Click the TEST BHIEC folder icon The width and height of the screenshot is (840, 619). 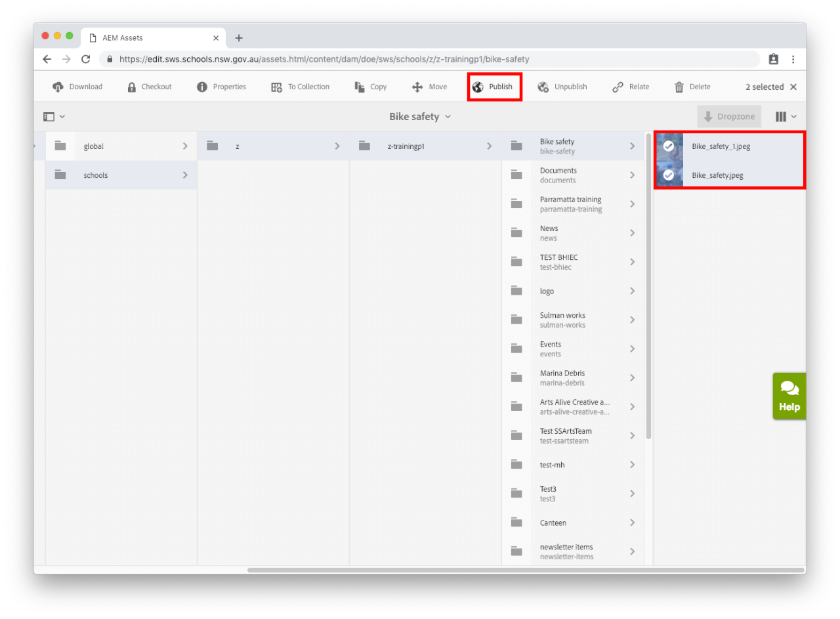[x=516, y=262]
